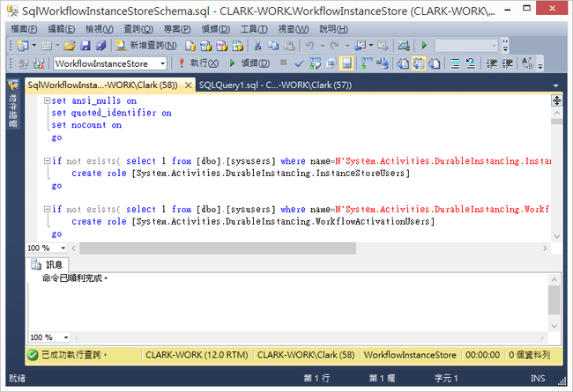Select the 訊息 messages tab
Image resolution: width=573 pixels, height=392 pixels.
pyautogui.click(x=47, y=264)
